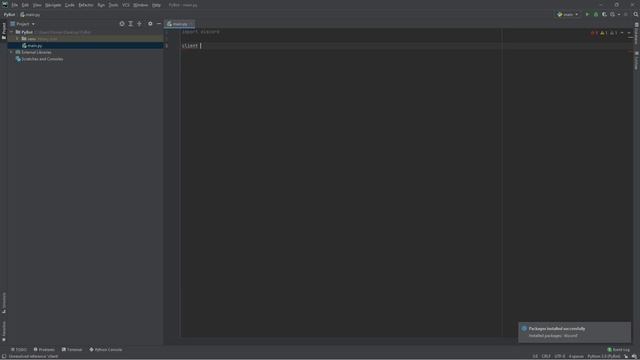Switch to the main.py editor tab
The width and height of the screenshot is (640, 360).
pyautogui.click(x=178, y=24)
